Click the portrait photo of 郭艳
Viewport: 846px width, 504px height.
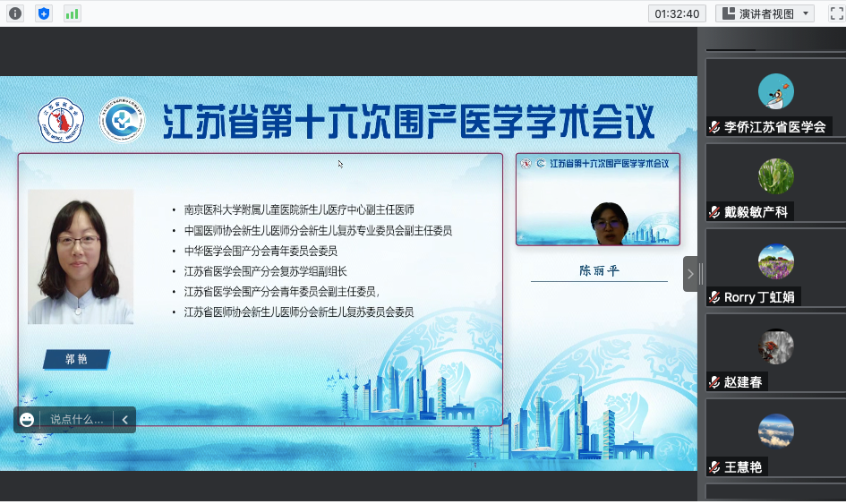(x=81, y=257)
